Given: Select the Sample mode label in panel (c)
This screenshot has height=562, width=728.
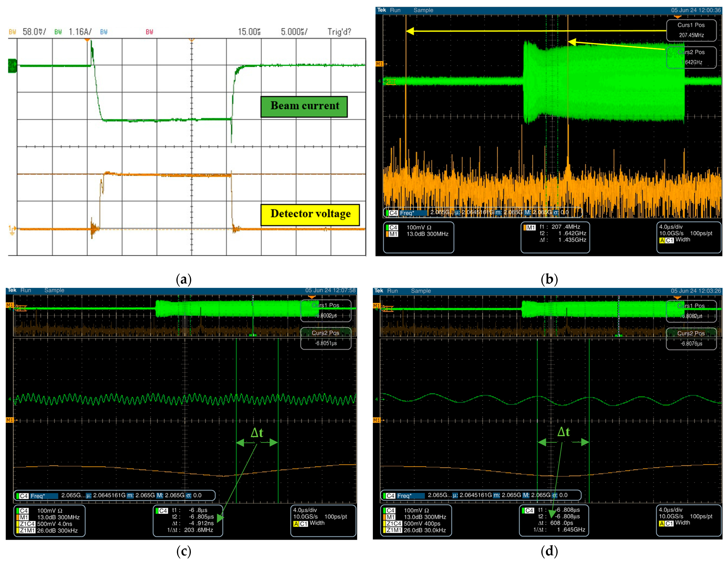Looking at the screenshot, I should point(54,290).
